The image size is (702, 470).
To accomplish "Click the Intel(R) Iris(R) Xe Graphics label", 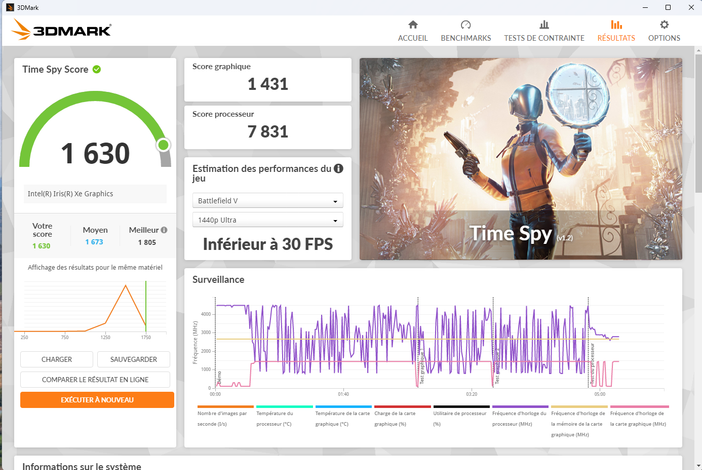I will tap(70, 194).
